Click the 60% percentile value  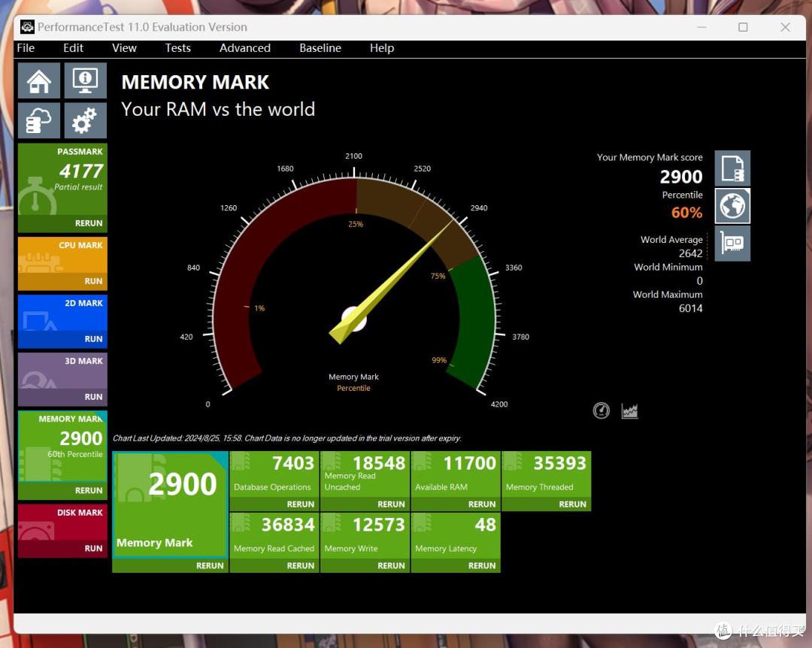[x=686, y=213]
